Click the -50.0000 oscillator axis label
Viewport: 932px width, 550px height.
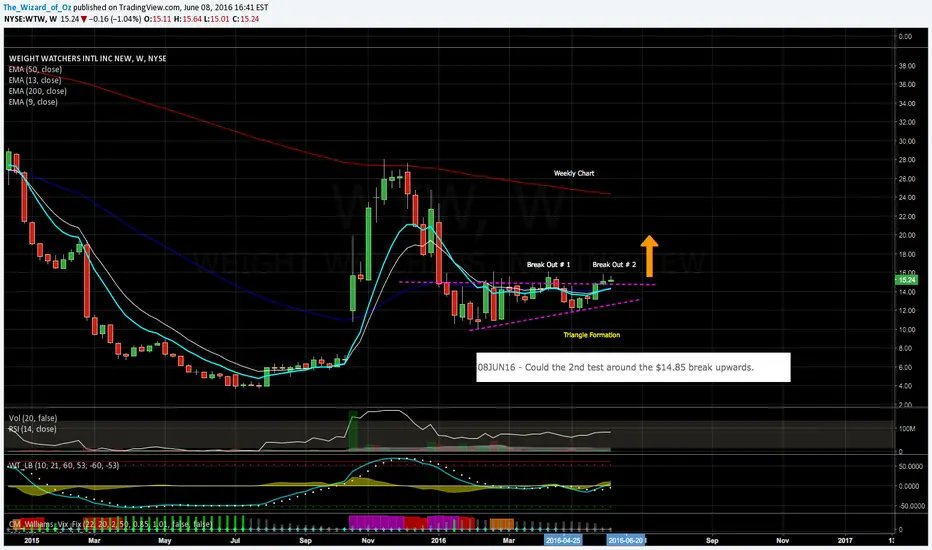click(911, 506)
